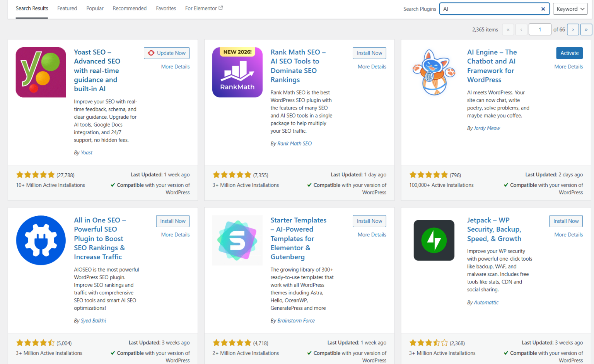Activate the AI Engine plugin
Image resolution: width=594 pixels, height=364 pixels.
570,53
